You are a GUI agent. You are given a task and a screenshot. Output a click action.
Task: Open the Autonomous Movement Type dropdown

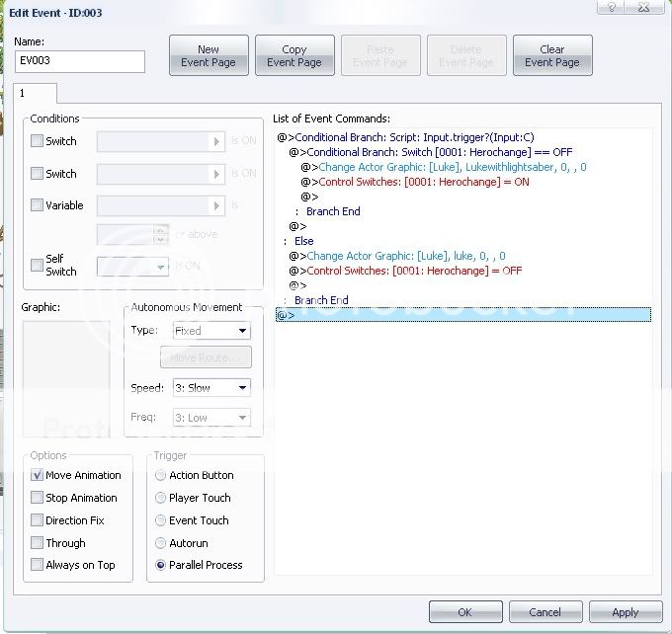(x=210, y=331)
